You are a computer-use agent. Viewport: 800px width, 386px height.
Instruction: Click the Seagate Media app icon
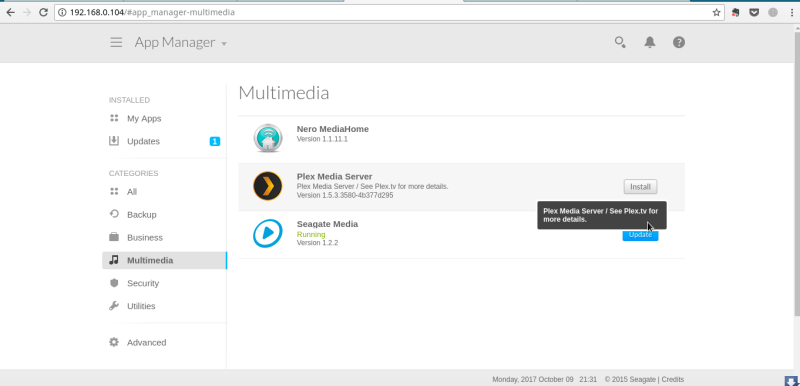point(268,234)
